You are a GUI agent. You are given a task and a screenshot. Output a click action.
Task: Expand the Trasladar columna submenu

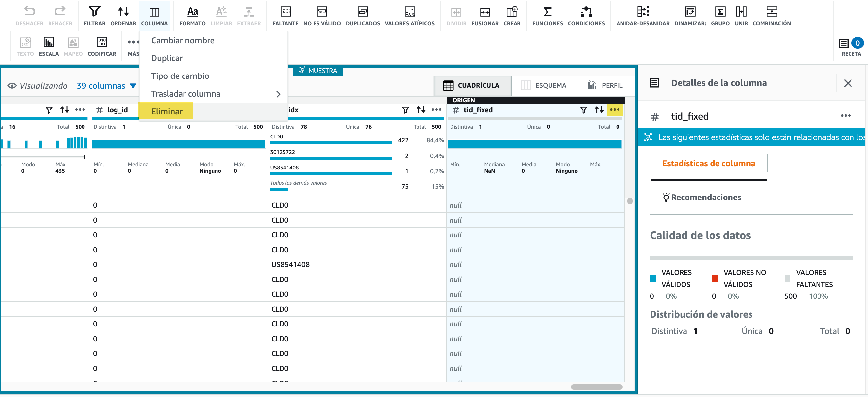point(213,94)
